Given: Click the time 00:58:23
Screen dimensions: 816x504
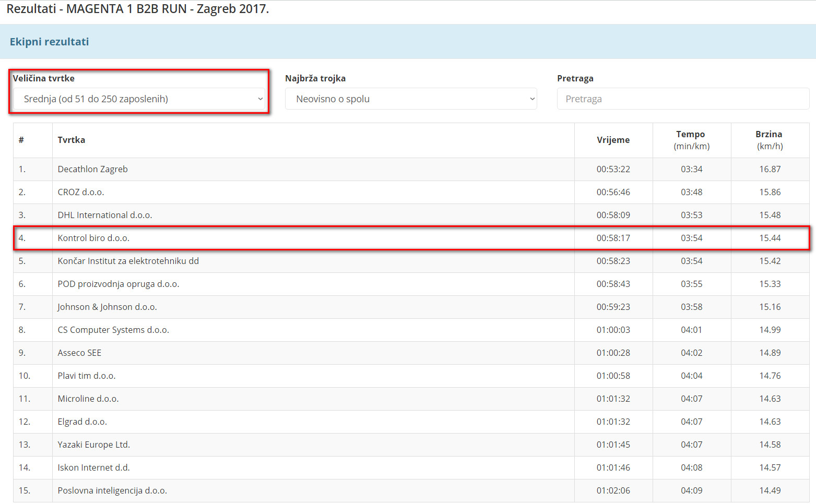Looking at the screenshot, I should pyautogui.click(x=613, y=261).
